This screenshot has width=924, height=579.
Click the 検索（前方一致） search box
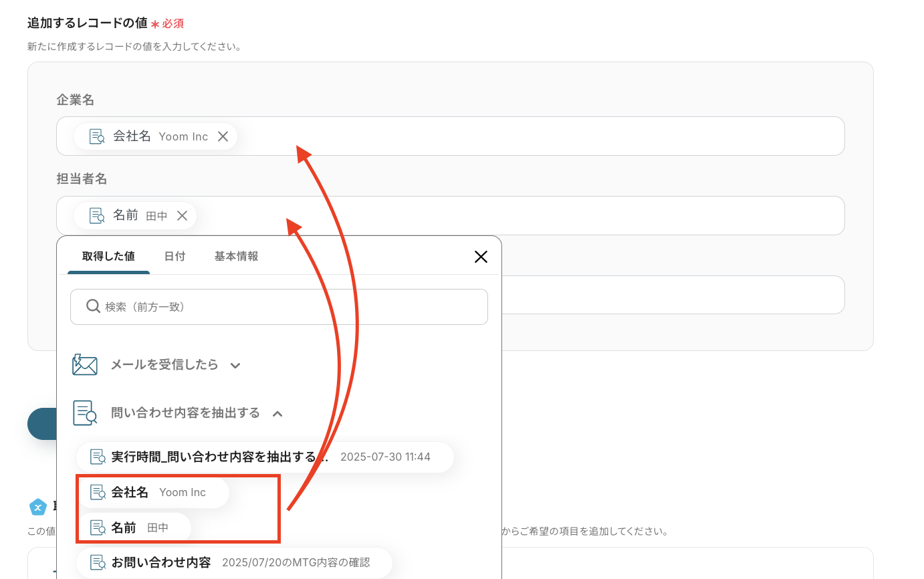pos(279,307)
